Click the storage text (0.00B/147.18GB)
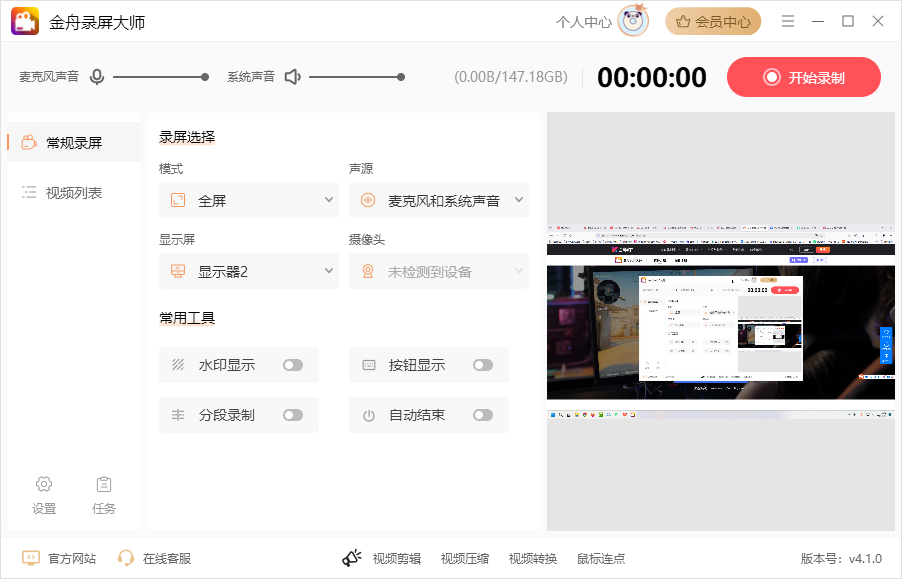Viewport: 902px width, 579px height. (x=511, y=77)
